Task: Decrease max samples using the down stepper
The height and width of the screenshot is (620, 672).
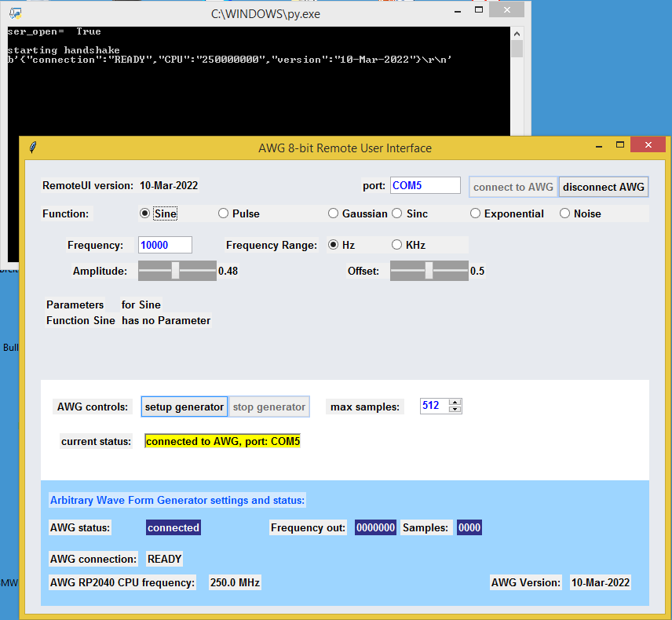Action: (455, 409)
